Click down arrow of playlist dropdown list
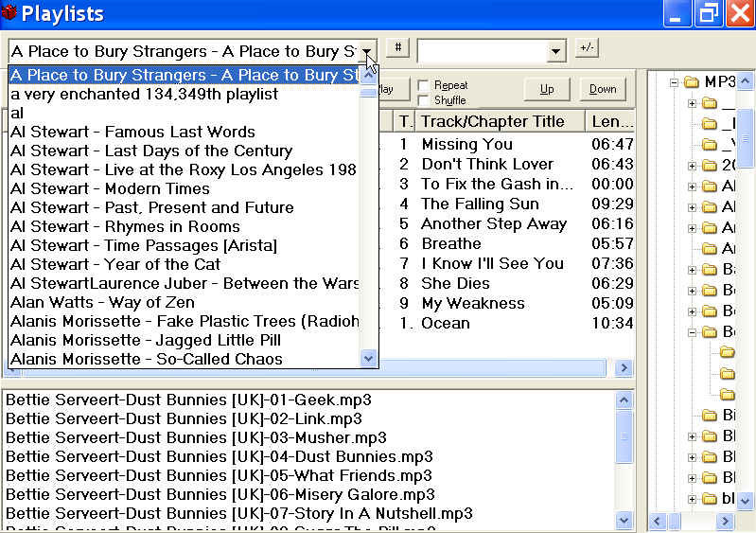Screen dimensions: 756x533 368,359
